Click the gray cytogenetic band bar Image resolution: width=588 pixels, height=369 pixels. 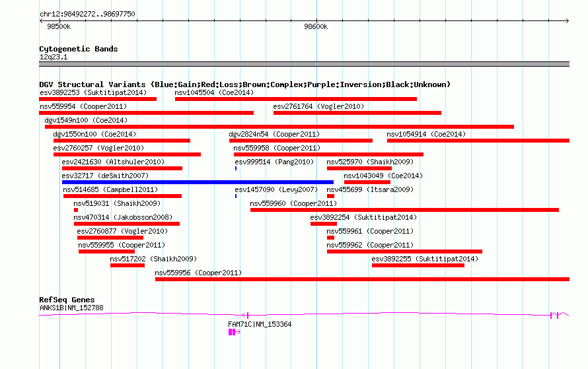tap(304, 64)
